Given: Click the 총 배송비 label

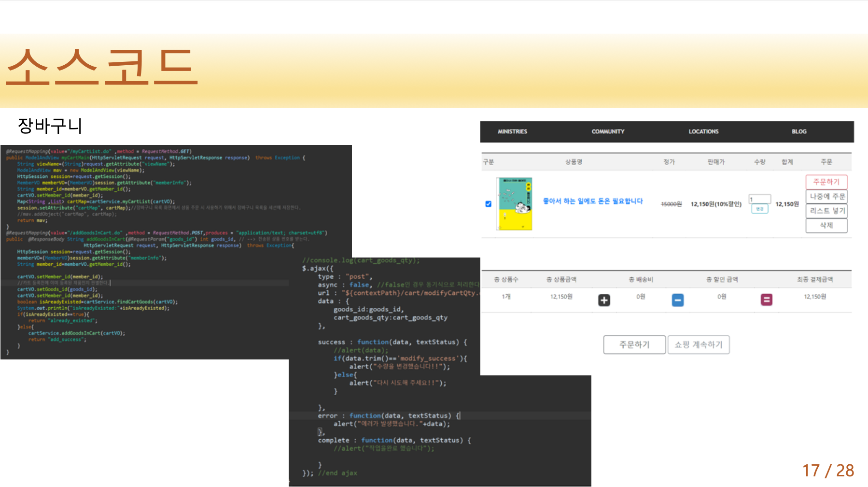Looking at the screenshot, I should tap(641, 279).
